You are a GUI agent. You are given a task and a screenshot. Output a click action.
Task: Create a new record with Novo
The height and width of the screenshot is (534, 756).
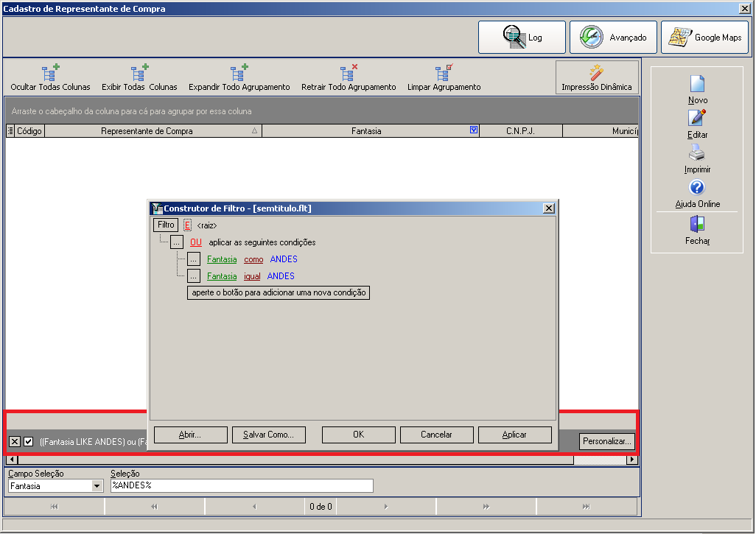pyautogui.click(x=697, y=90)
